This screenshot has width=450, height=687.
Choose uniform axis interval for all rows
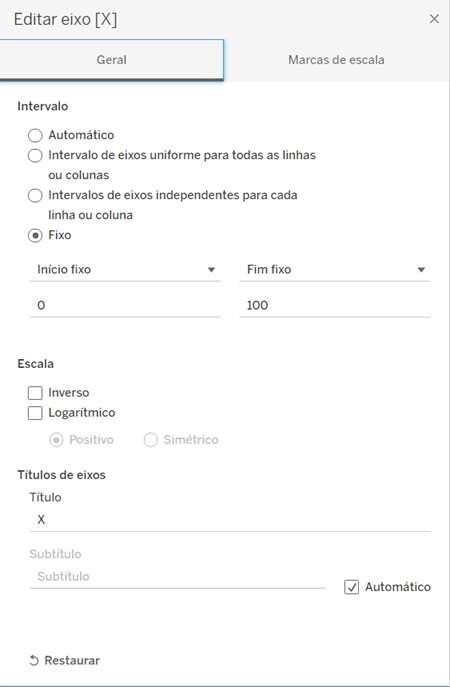click(35, 156)
